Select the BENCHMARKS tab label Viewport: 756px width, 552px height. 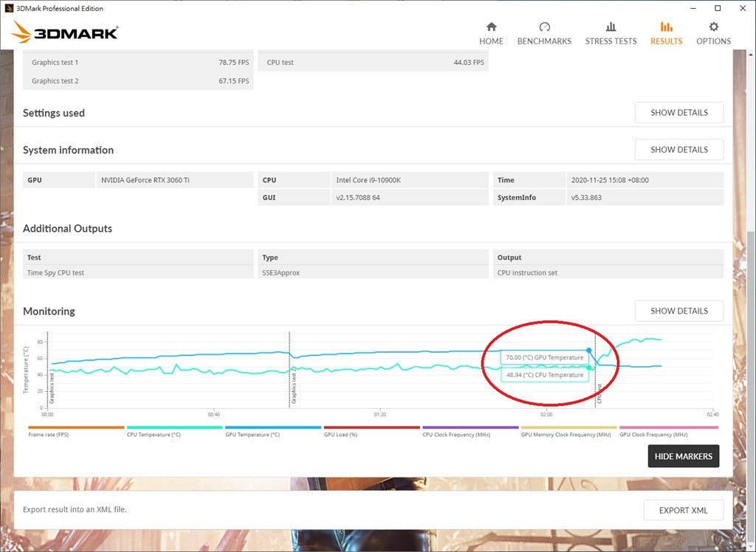pos(544,41)
